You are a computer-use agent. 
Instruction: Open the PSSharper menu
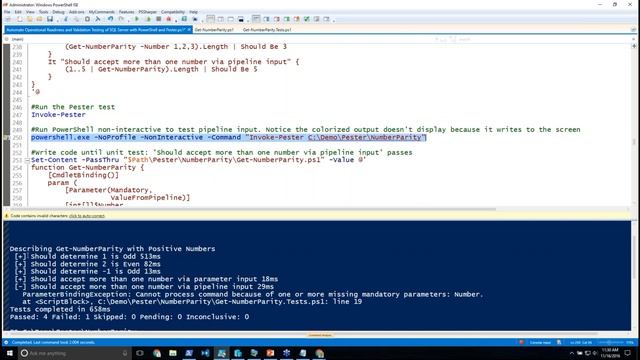(147, 12)
